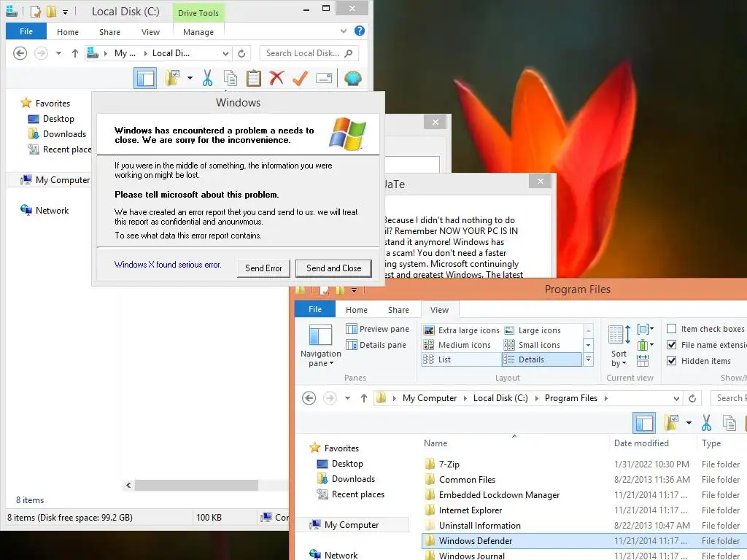
Task: Sort by the Date modified column header
Action: click(x=641, y=443)
